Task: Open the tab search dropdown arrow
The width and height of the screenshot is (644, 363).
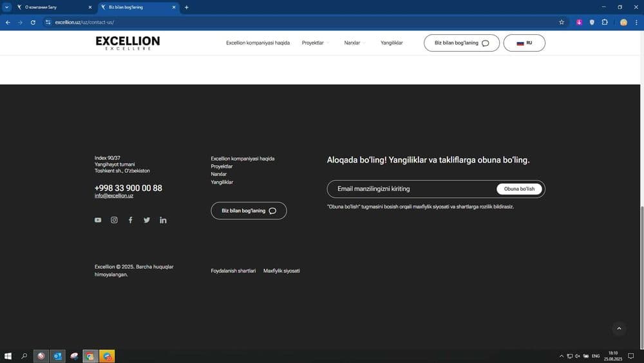Action: [x=6, y=7]
